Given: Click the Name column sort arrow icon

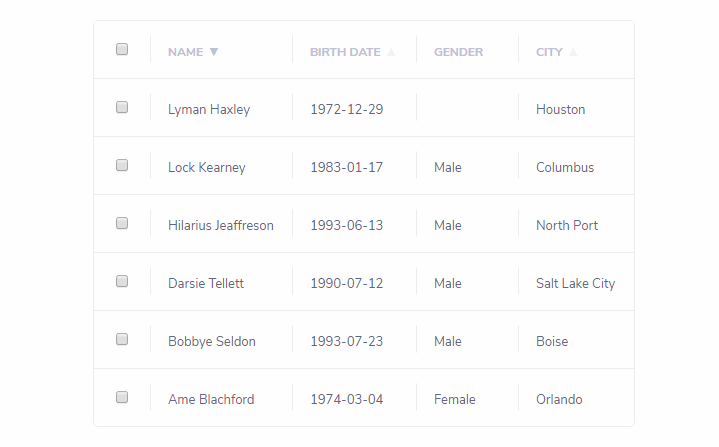Looking at the screenshot, I should [214, 52].
